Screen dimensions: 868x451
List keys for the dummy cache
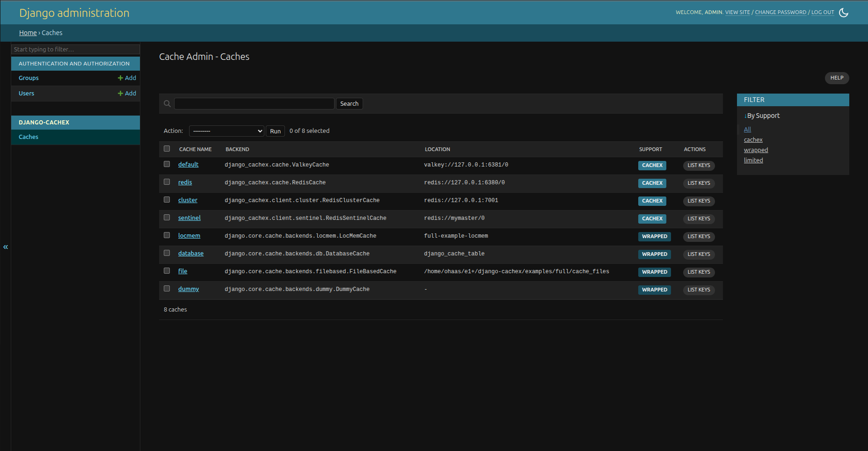699,290
